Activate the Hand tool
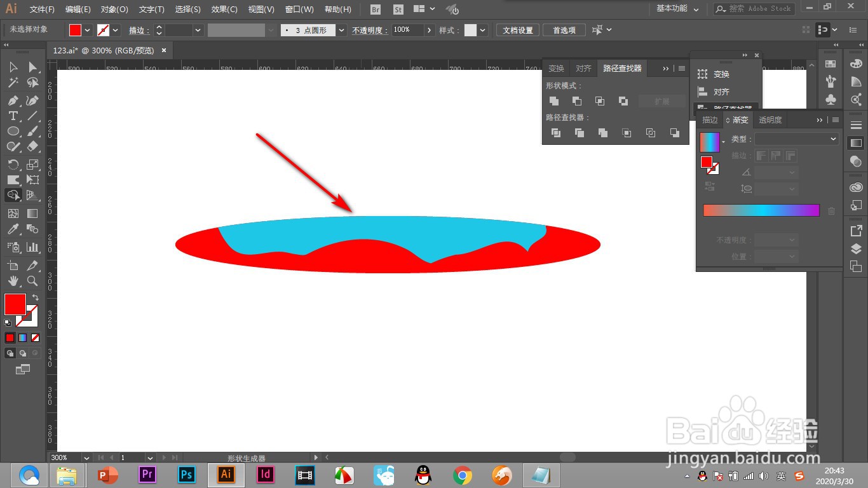Image resolution: width=868 pixels, height=488 pixels. [x=13, y=280]
